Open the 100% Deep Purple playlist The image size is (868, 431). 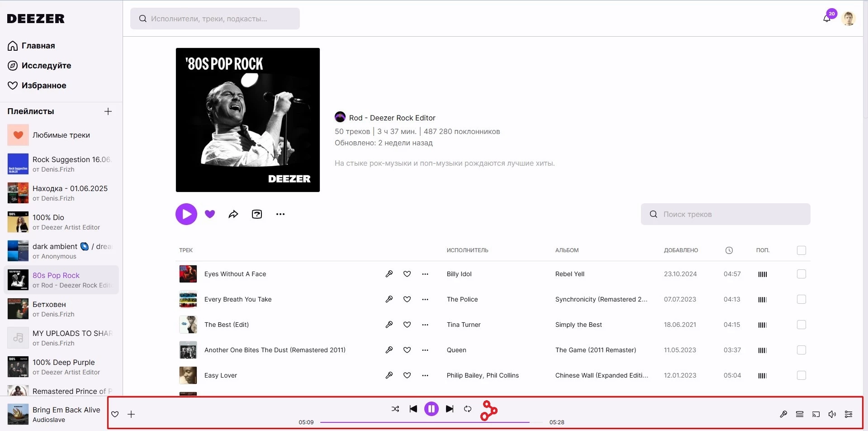click(x=61, y=367)
